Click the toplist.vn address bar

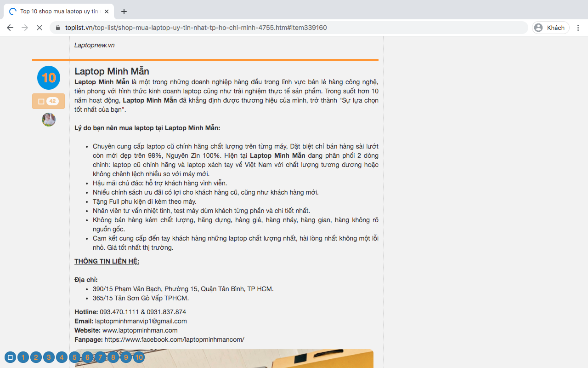[289, 28]
